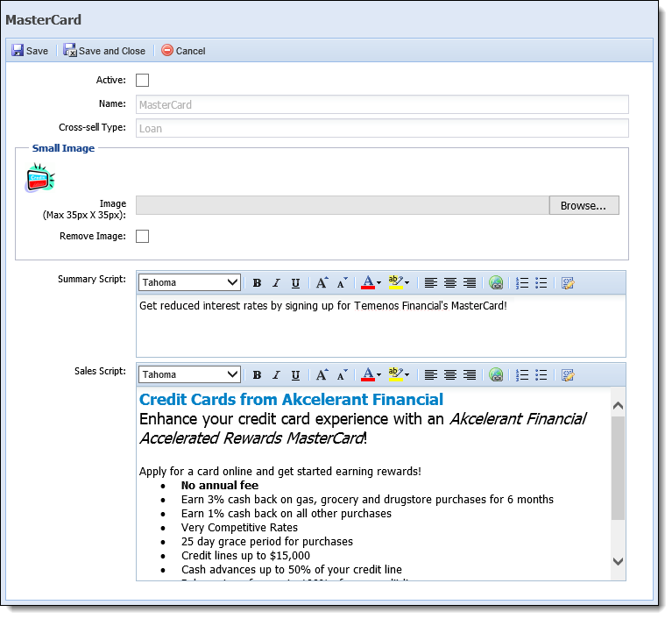Insert bulleted list in Summary Script toolbar
Viewport: 672px width, 619px height.
[x=541, y=283]
